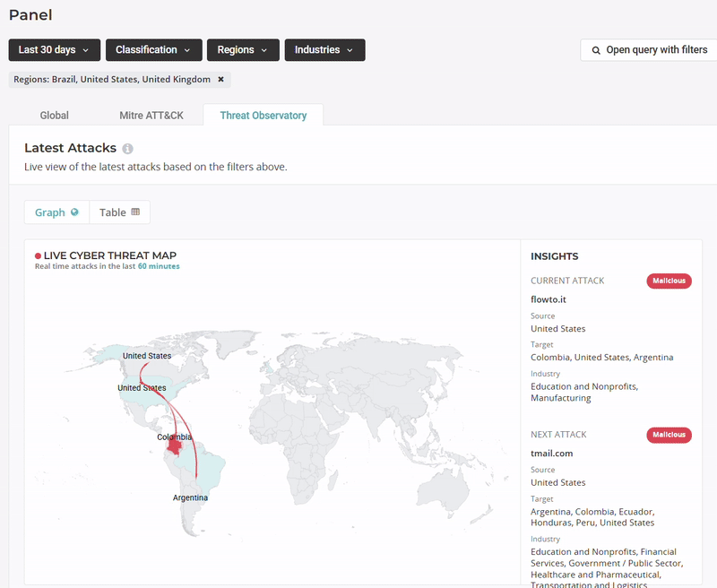Click the red live indicator dot

click(x=38, y=256)
